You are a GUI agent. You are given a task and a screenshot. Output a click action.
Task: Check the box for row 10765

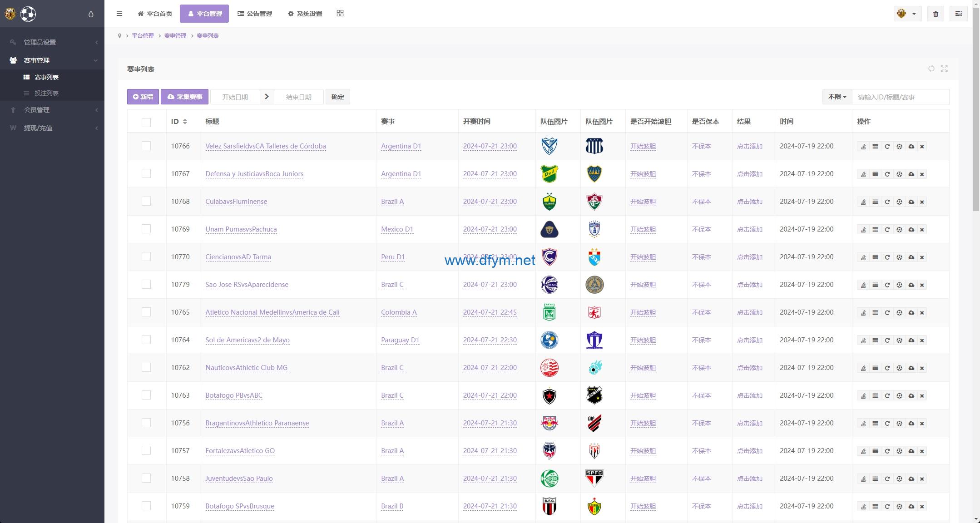point(146,312)
